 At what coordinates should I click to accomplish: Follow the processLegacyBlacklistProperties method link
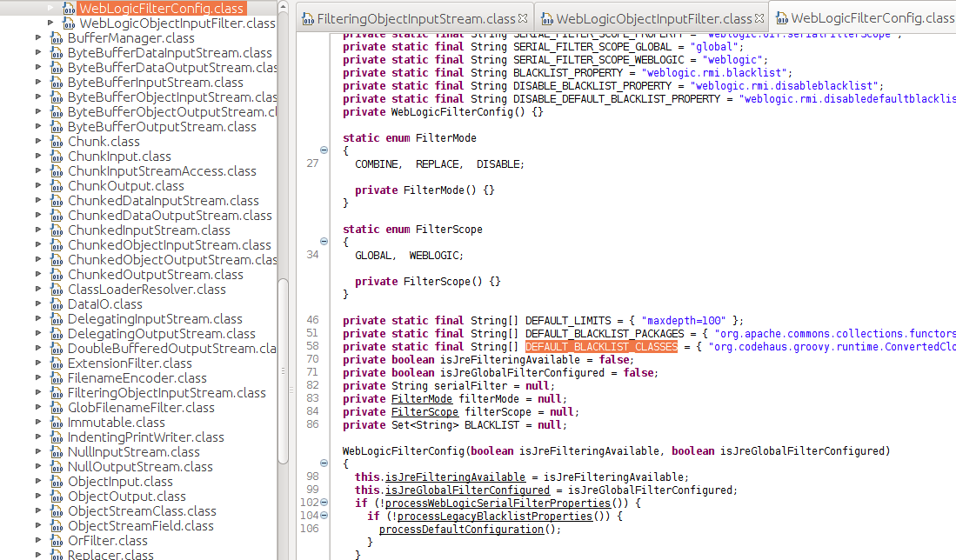coord(494,517)
